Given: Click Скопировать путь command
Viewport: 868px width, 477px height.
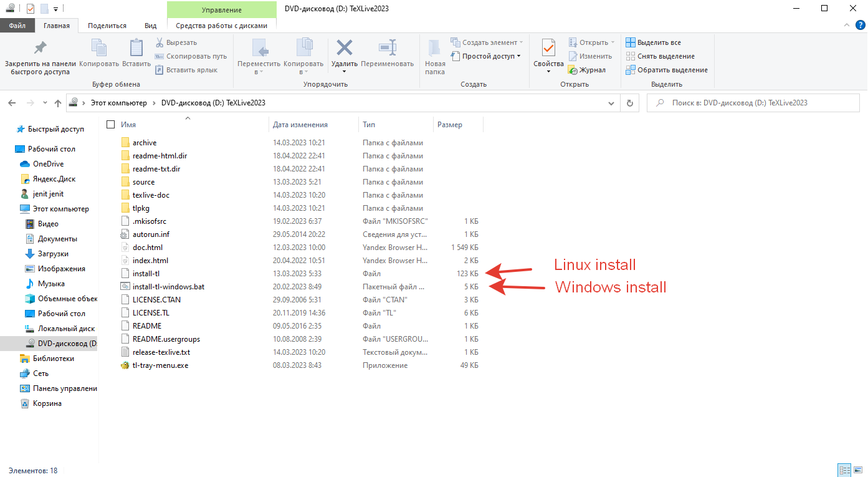Looking at the screenshot, I should click(x=191, y=56).
